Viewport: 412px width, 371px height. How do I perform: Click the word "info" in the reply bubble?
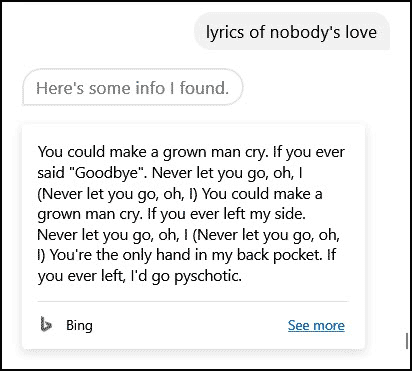150,88
